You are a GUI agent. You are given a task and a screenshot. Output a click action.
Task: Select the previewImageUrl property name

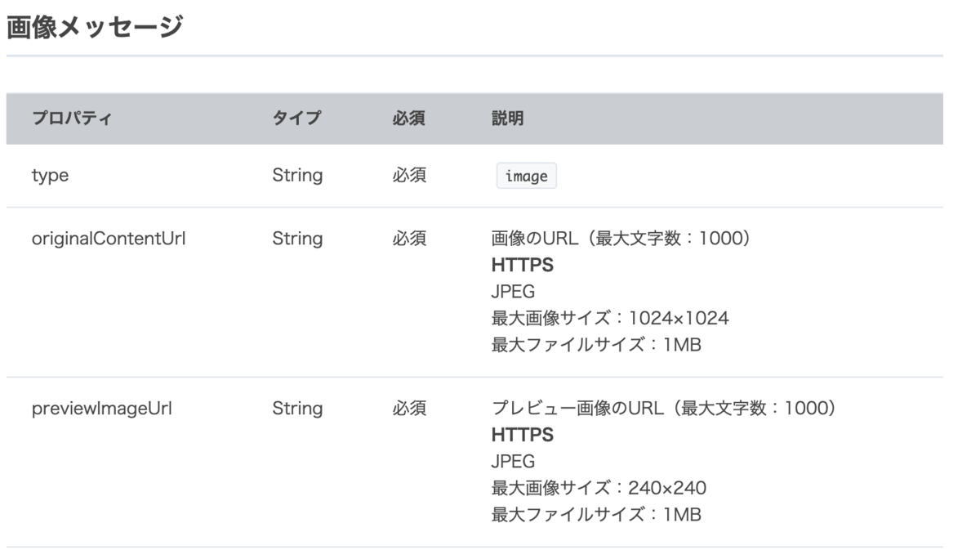click(101, 408)
